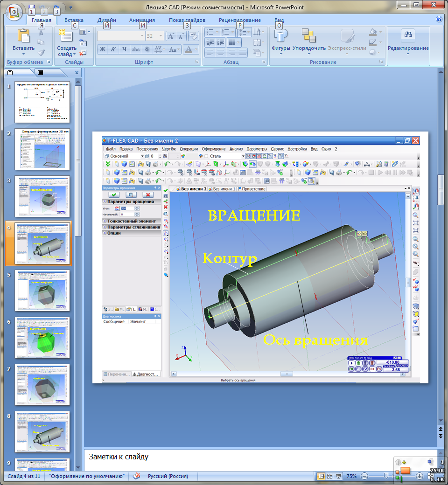Switch to the Вставка ribbon tab
448x485 pixels.
74,20
